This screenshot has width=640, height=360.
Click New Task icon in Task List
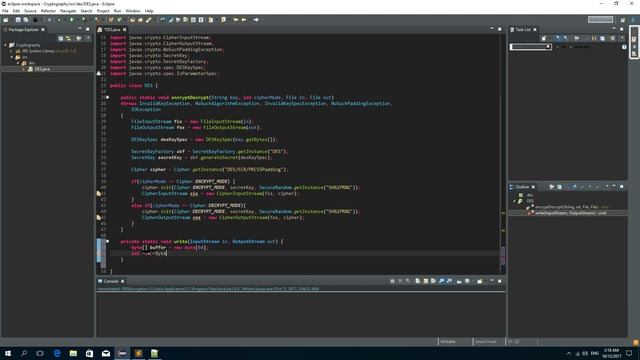click(544, 38)
